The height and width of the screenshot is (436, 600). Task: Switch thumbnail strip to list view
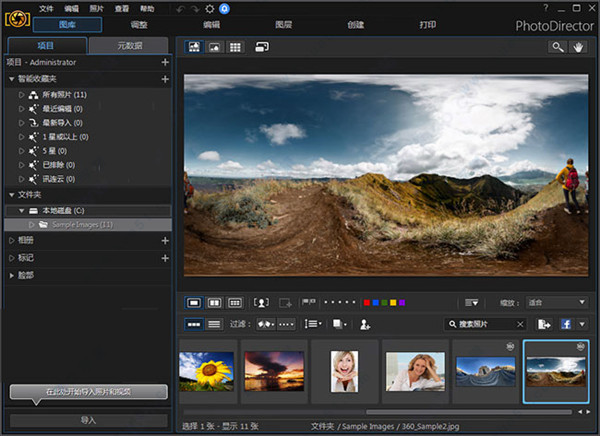[x=214, y=324]
